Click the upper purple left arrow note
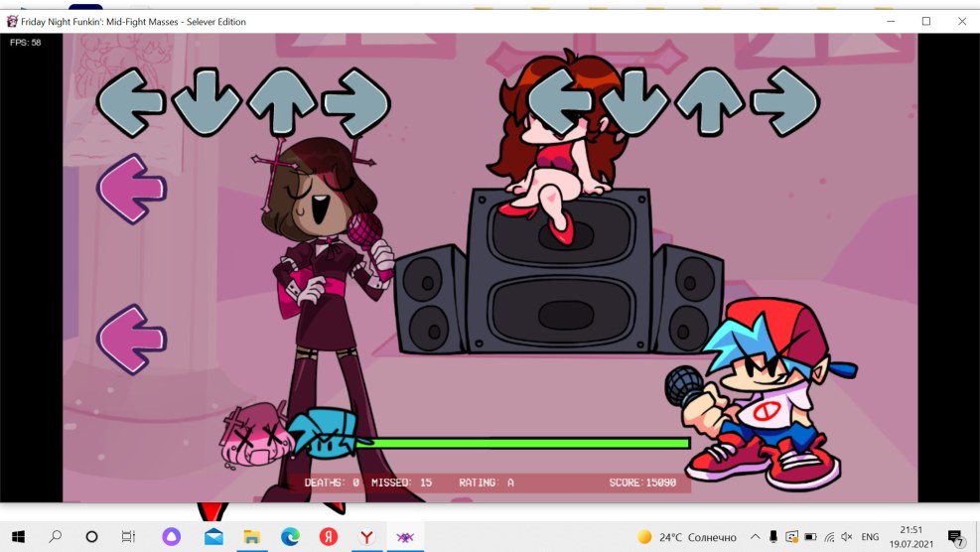This screenshot has width=980, height=552. tap(131, 188)
